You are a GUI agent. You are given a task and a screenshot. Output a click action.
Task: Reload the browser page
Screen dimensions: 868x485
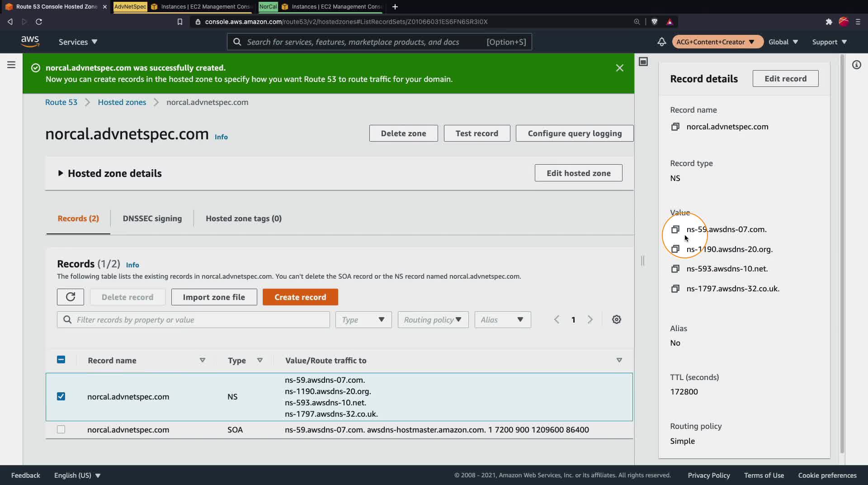click(39, 22)
